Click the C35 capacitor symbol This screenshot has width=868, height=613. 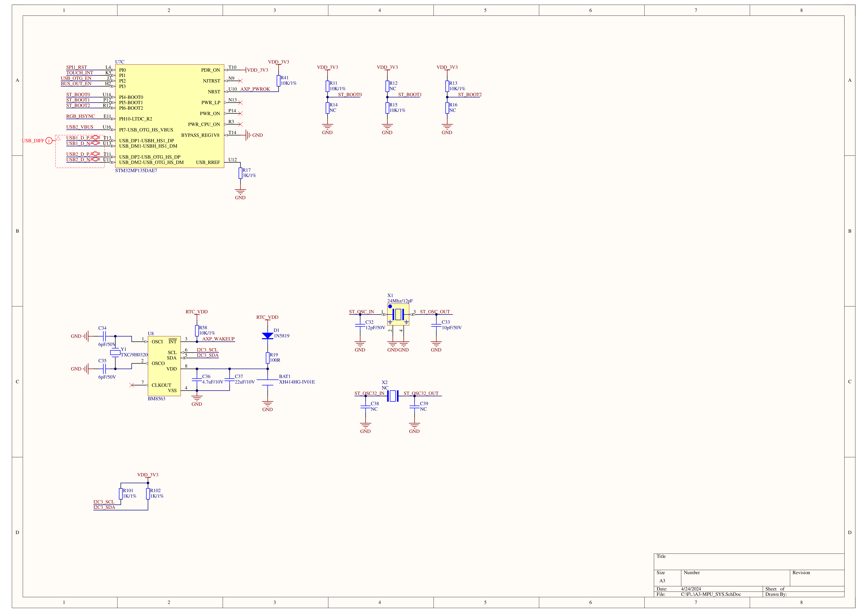coord(104,369)
